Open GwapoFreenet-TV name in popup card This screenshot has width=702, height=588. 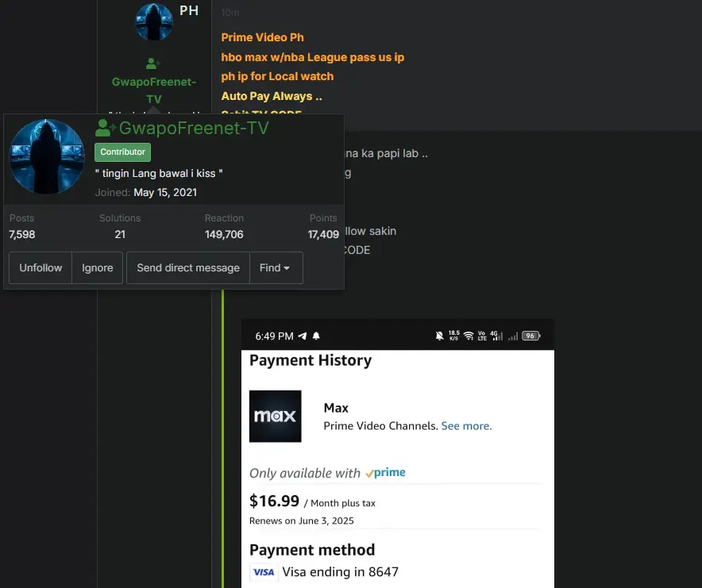(194, 128)
